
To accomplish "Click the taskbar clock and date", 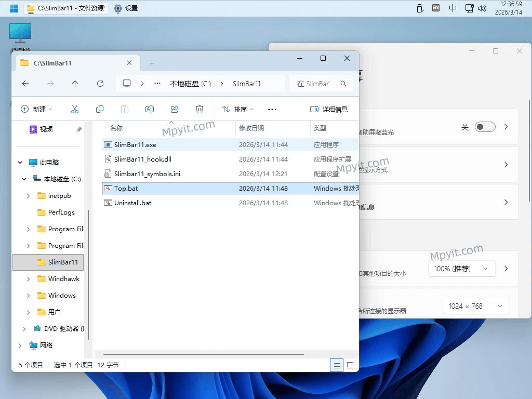I will tap(508, 8).
